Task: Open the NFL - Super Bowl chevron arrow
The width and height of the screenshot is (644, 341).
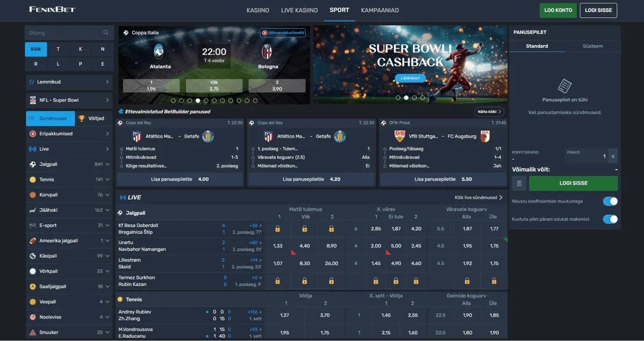Action: (x=107, y=100)
